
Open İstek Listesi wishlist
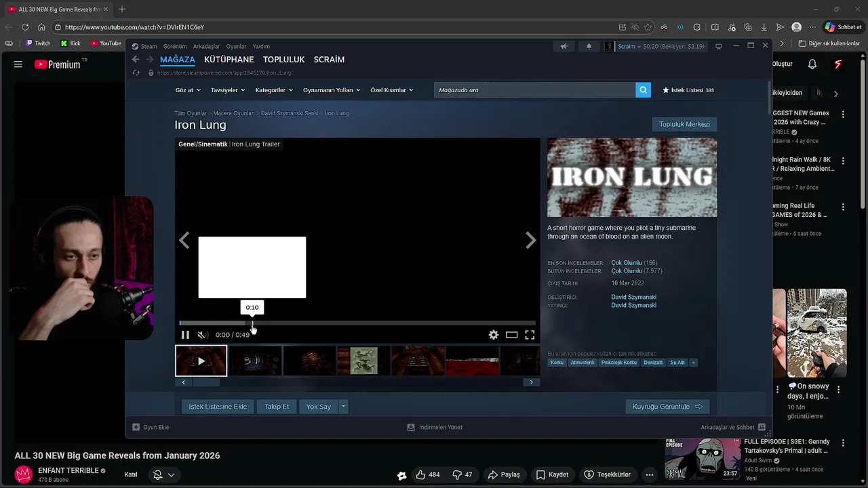688,90
